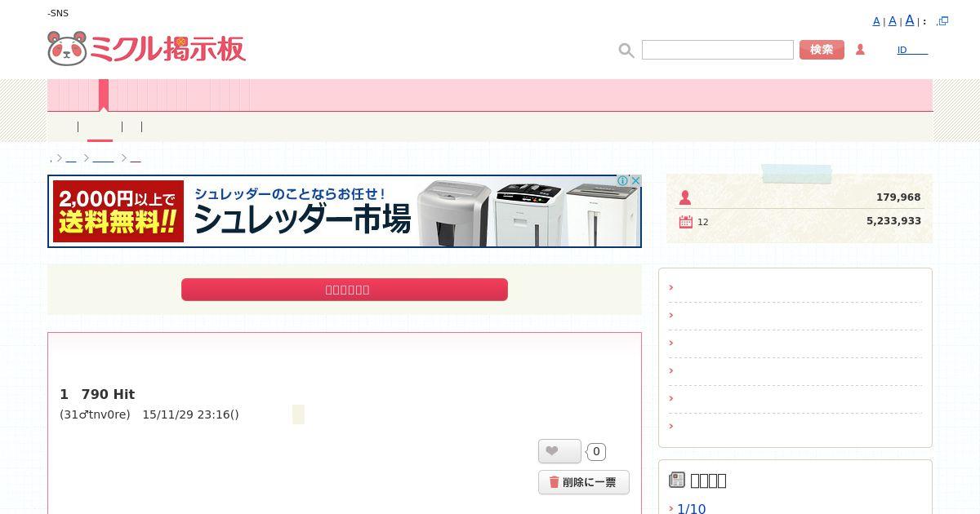Click the ad info icon on banner
Image resolution: width=980 pixels, height=514 pixels.
point(622,181)
